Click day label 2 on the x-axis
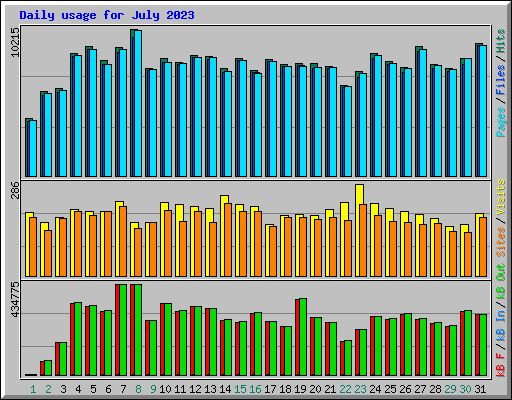Screen dimensions: 512x400 click(x=48, y=389)
